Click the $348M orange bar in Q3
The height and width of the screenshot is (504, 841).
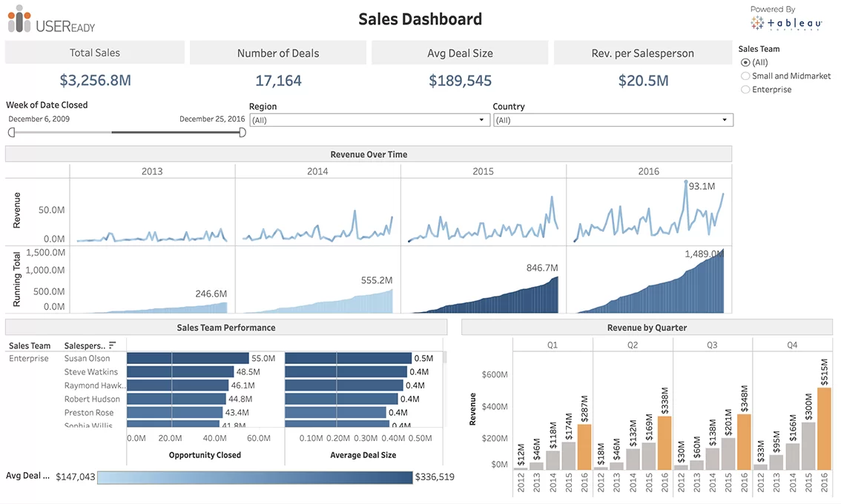(x=744, y=442)
